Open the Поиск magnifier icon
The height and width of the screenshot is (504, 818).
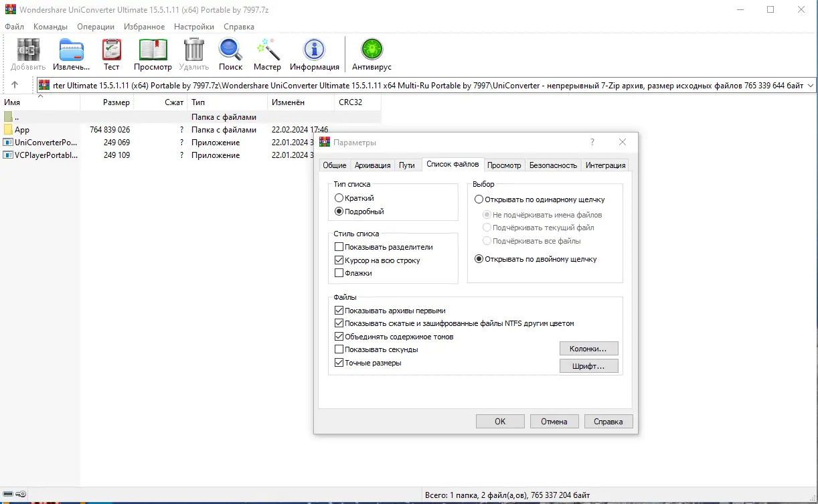230,50
